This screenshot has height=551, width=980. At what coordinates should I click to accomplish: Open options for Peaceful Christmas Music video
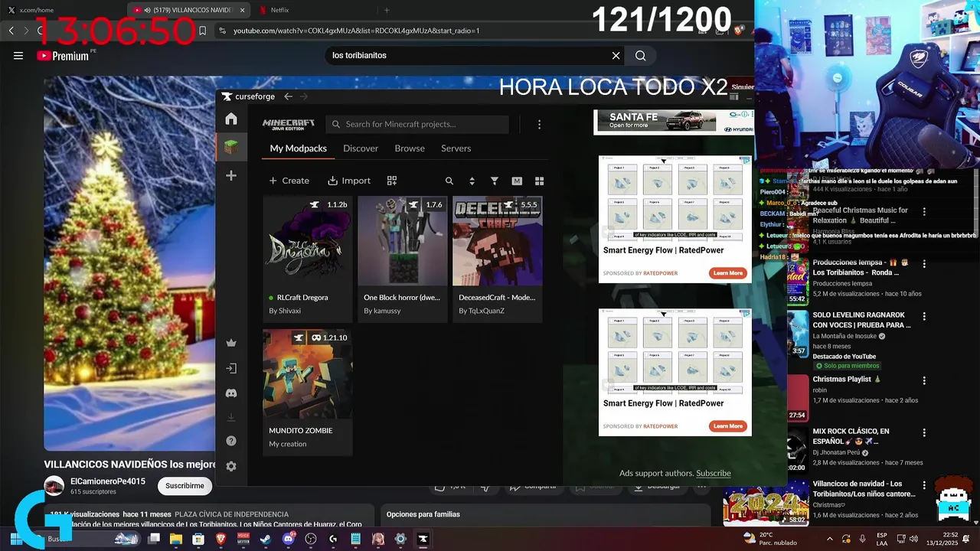pos(924,211)
